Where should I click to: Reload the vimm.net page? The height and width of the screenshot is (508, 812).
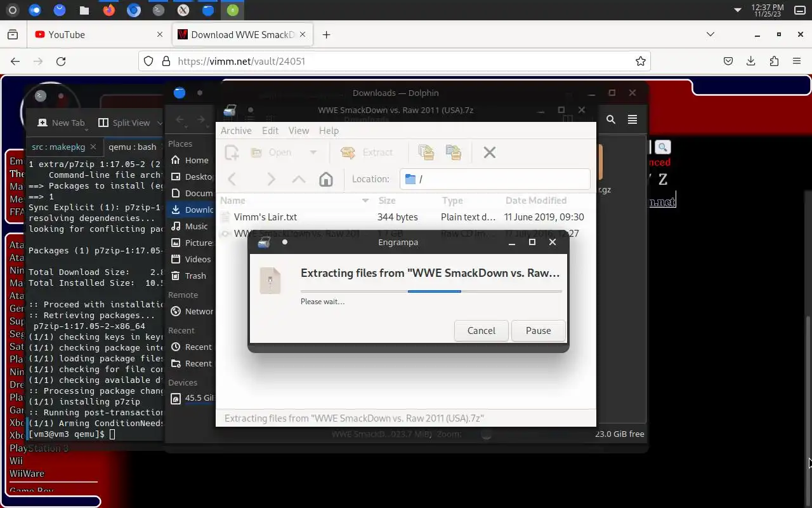point(61,61)
